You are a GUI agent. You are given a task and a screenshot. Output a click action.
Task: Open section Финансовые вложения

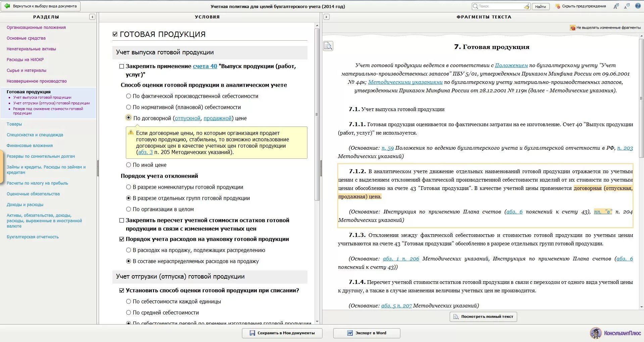(x=30, y=146)
